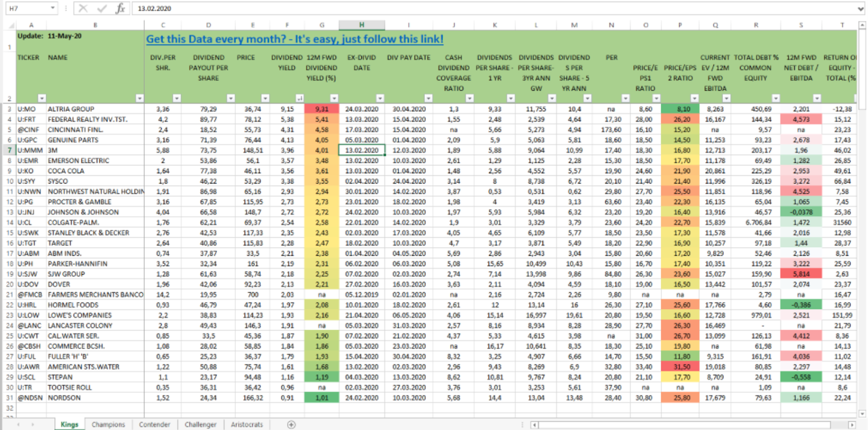This screenshot has width=868, height=430.
Task: Follow the 'Get this Data every month' link
Action: tap(295, 39)
